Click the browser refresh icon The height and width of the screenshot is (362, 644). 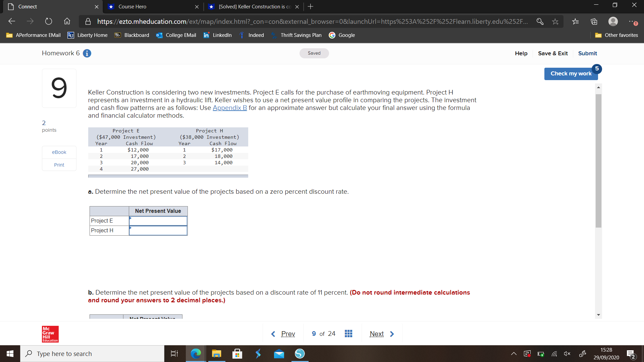(49, 21)
